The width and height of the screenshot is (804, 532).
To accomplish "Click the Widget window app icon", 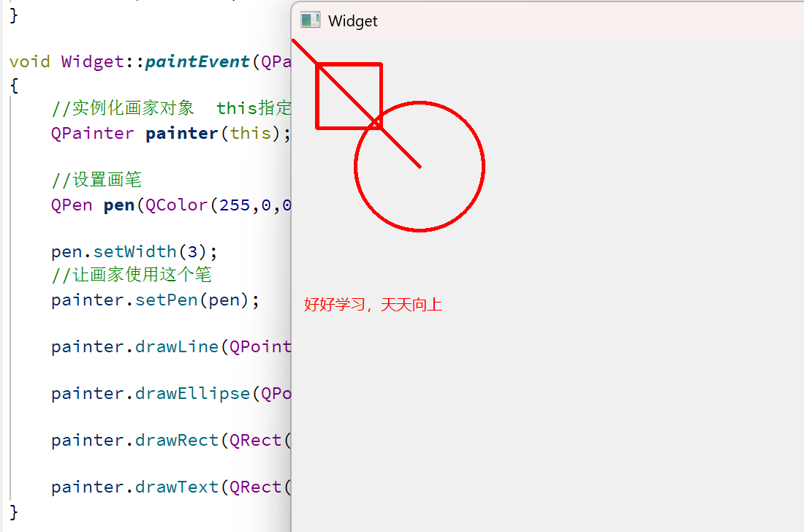I will point(310,20).
